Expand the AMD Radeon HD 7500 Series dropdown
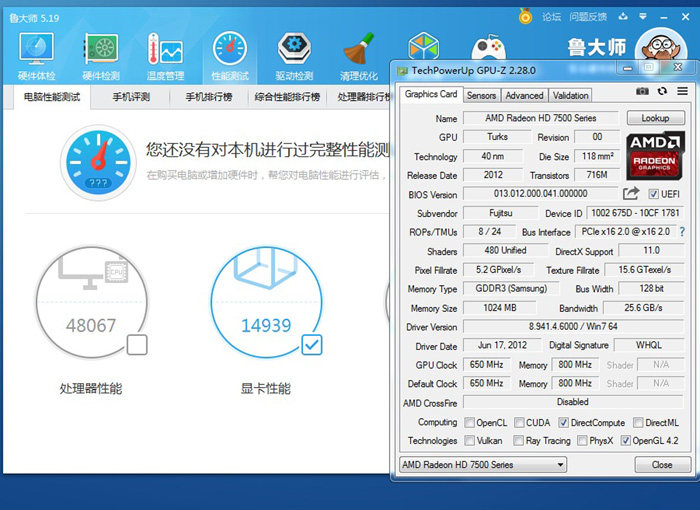700x510 pixels. coord(483,464)
